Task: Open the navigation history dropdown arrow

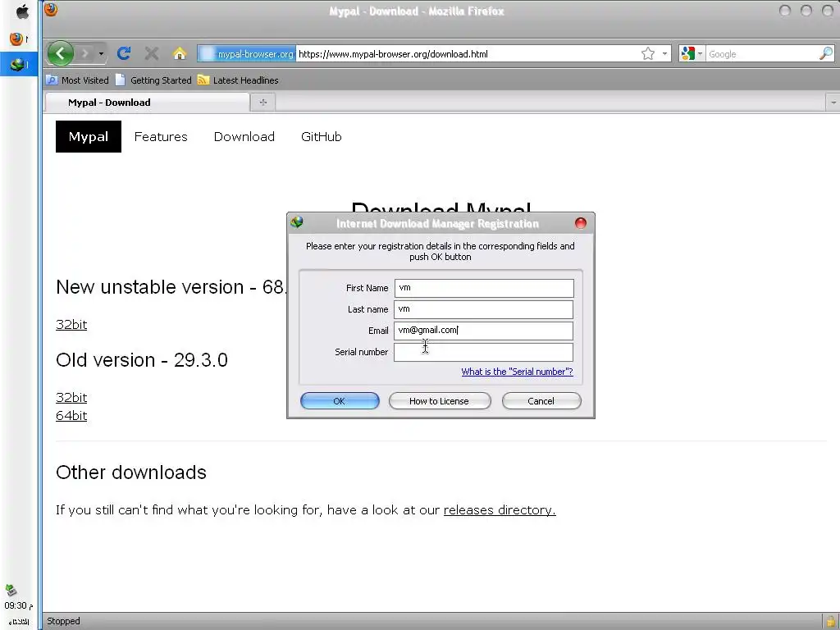Action: [101, 53]
